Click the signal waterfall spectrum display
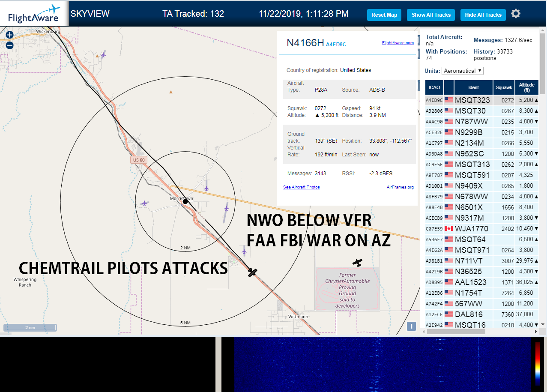Image resolution: width=547 pixels, height=392 pixels. point(382,365)
